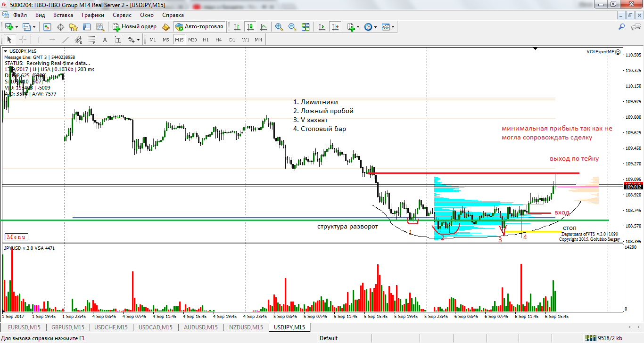Expand the new chart dropdown arrow
This screenshot has width=644, height=343.
pos(16,27)
